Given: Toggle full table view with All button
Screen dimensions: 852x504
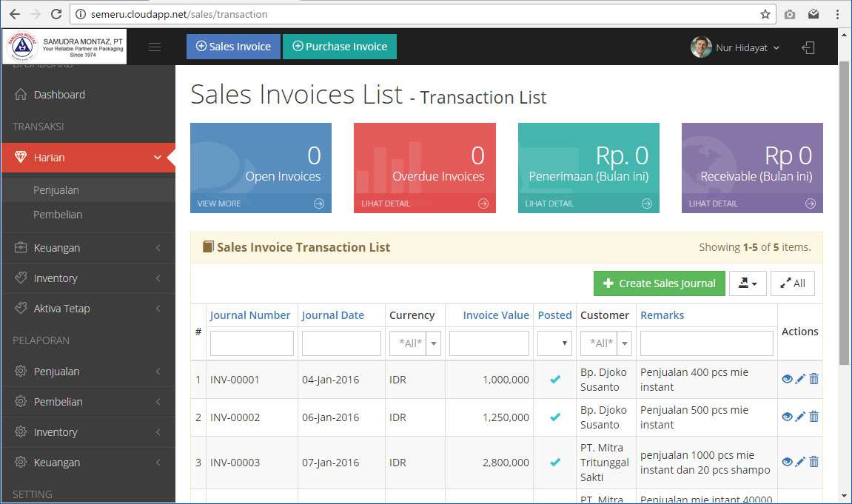Looking at the screenshot, I should pos(792,283).
